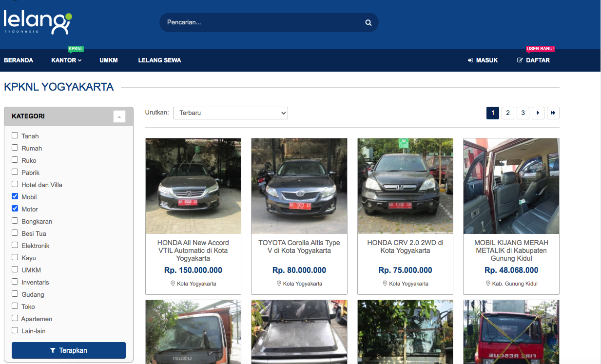Screen dimensions: 601x364
Task: Click the Rp. 75.000.000 price
Action: [x=406, y=270]
